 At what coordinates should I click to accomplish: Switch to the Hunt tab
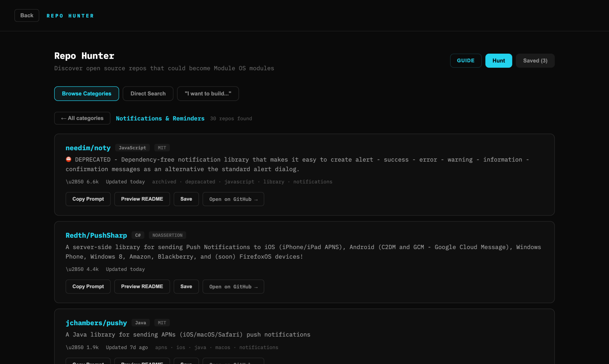(498, 61)
